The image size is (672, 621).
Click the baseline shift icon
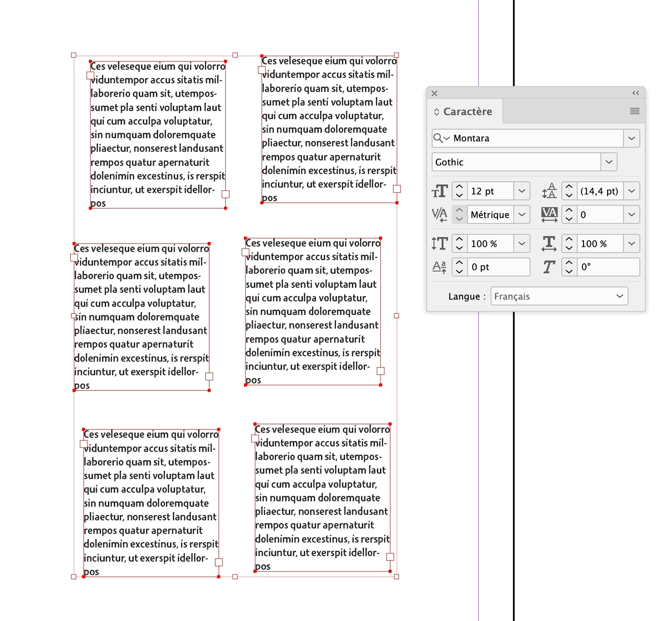pyautogui.click(x=439, y=267)
